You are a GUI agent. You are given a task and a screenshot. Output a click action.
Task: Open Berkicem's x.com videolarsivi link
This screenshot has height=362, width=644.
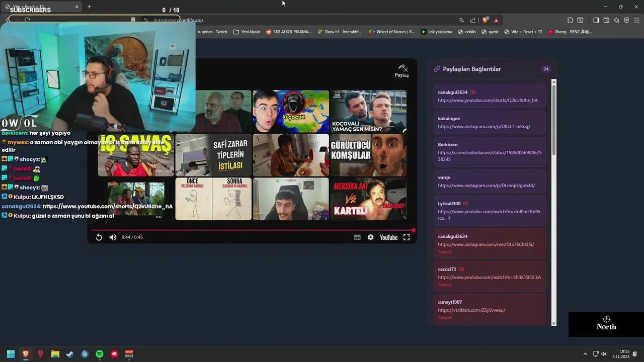[x=490, y=156]
